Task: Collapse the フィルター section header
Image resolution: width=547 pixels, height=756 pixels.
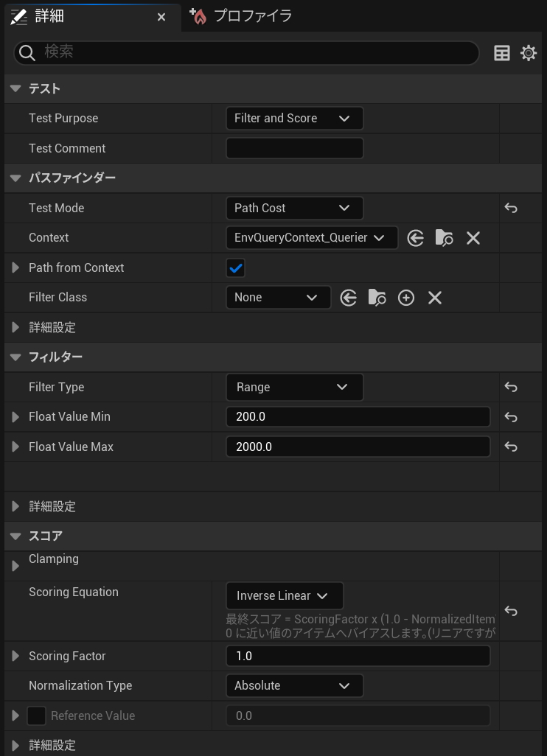Action: pyautogui.click(x=15, y=357)
